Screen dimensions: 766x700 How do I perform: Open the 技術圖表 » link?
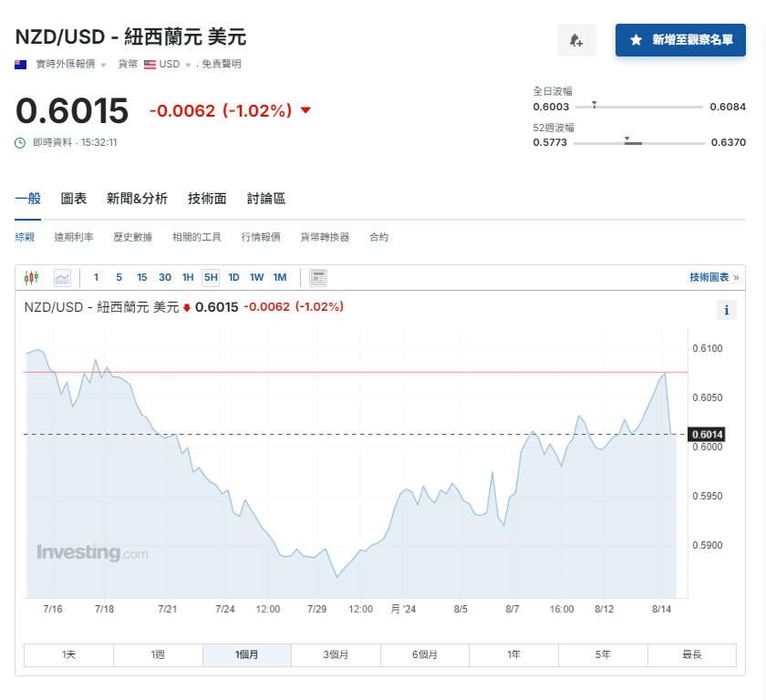714,277
